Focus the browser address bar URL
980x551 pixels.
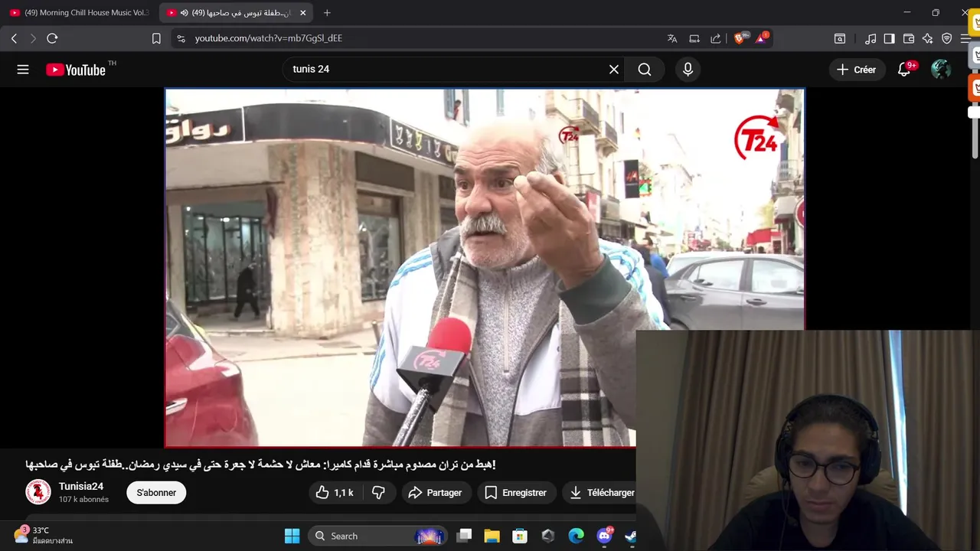pyautogui.click(x=269, y=38)
